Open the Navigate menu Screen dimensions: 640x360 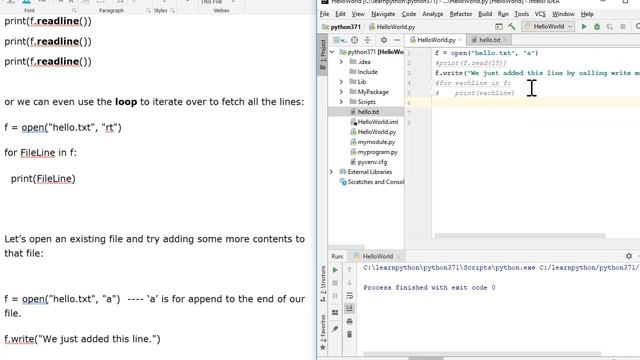pos(383,14)
